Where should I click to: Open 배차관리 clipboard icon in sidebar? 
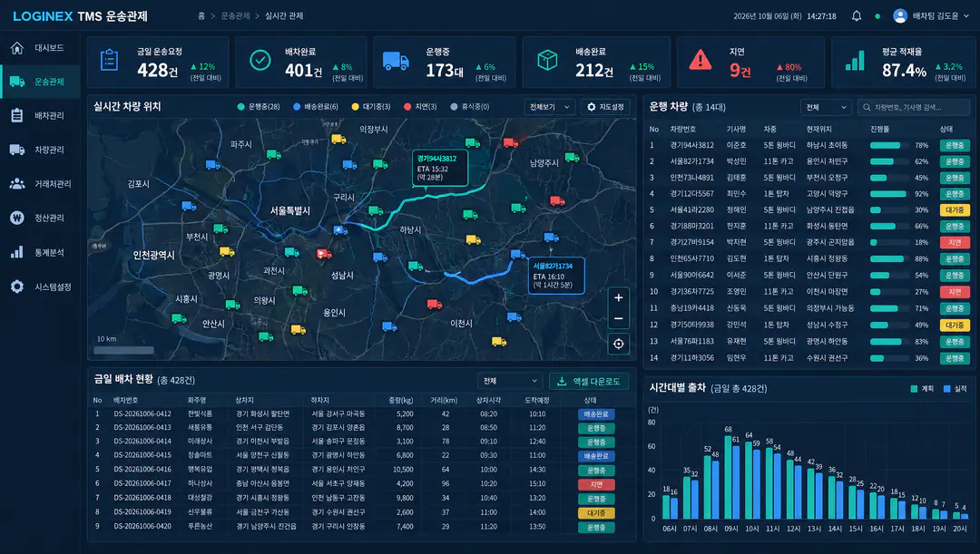point(17,115)
